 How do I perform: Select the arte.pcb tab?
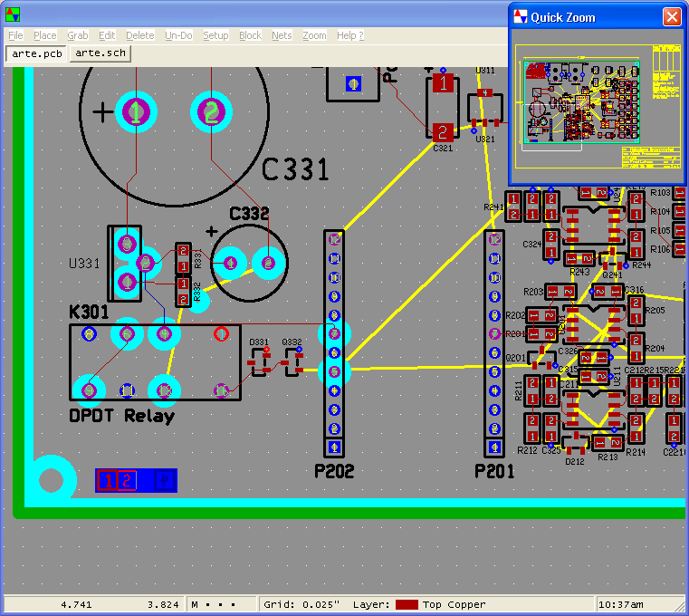click(x=36, y=53)
